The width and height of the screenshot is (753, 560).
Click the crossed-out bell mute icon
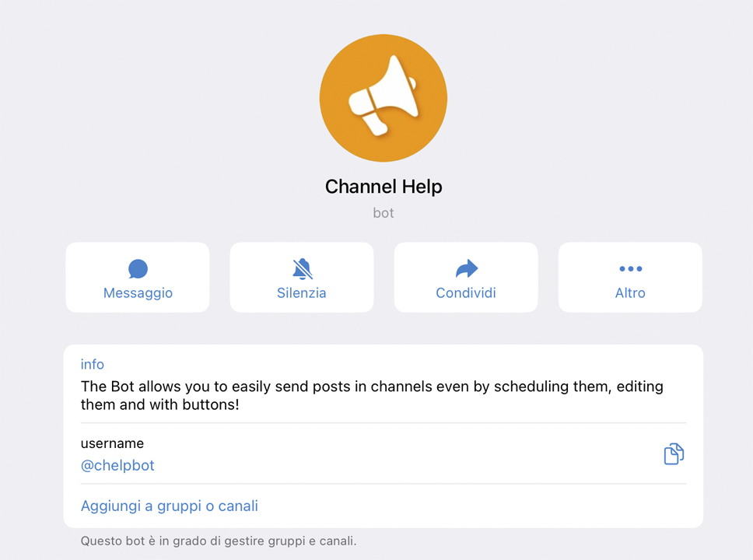(302, 269)
